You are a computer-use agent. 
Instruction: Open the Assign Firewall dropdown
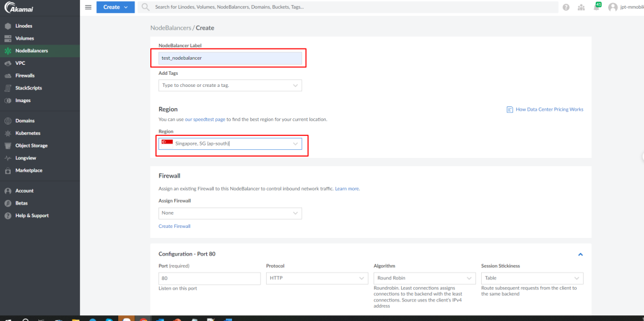230,213
